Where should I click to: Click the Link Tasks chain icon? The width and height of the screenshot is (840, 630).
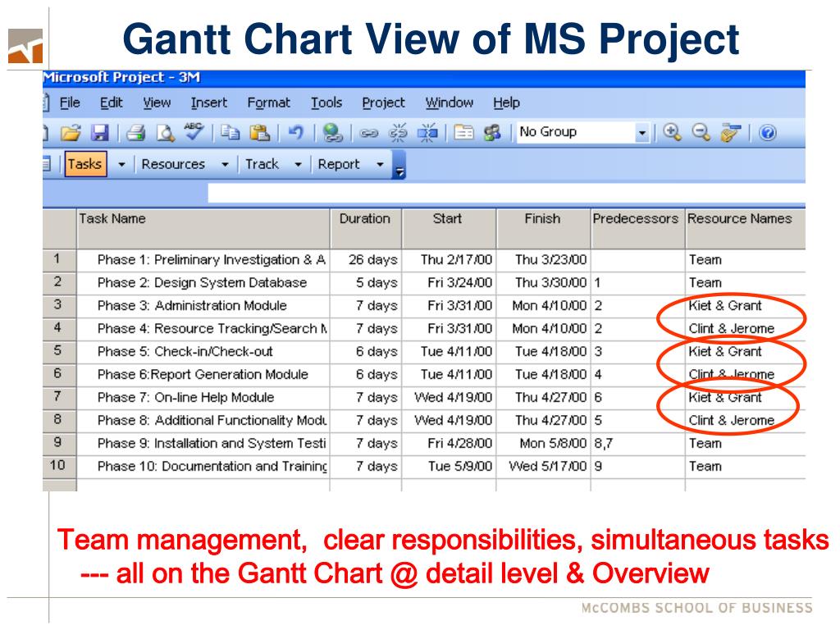click(x=368, y=133)
